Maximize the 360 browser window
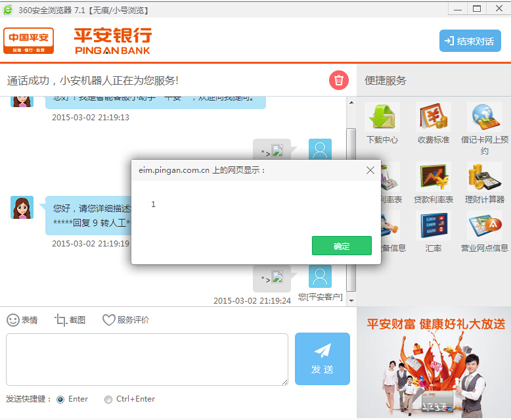This screenshot has width=511, height=420. tap(477, 9)
